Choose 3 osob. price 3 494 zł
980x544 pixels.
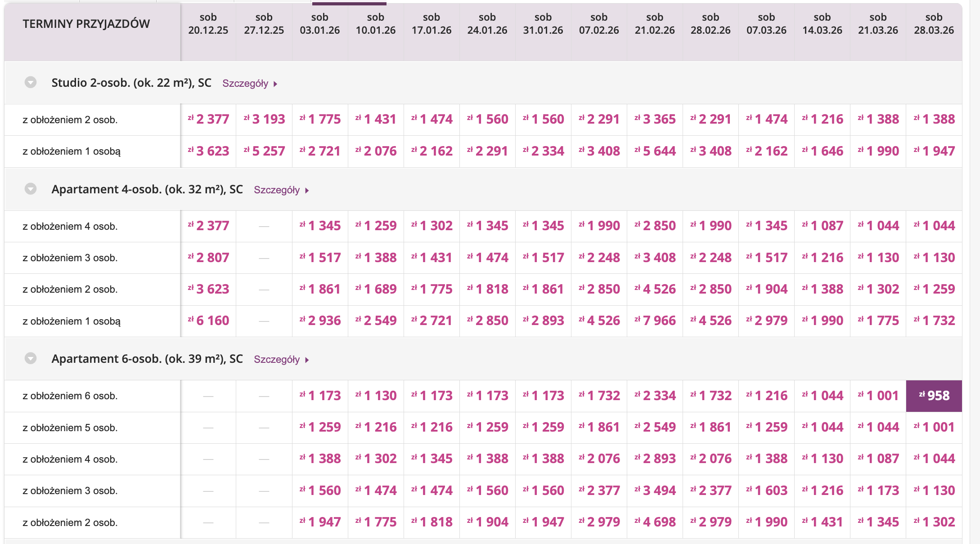(x=655, y=490)
